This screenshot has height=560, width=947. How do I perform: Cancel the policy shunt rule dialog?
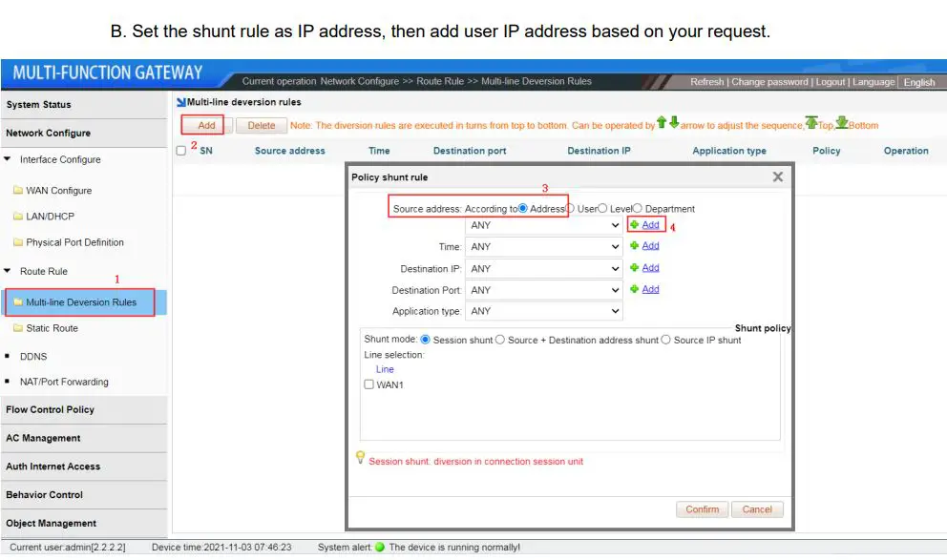pos(757,509)
